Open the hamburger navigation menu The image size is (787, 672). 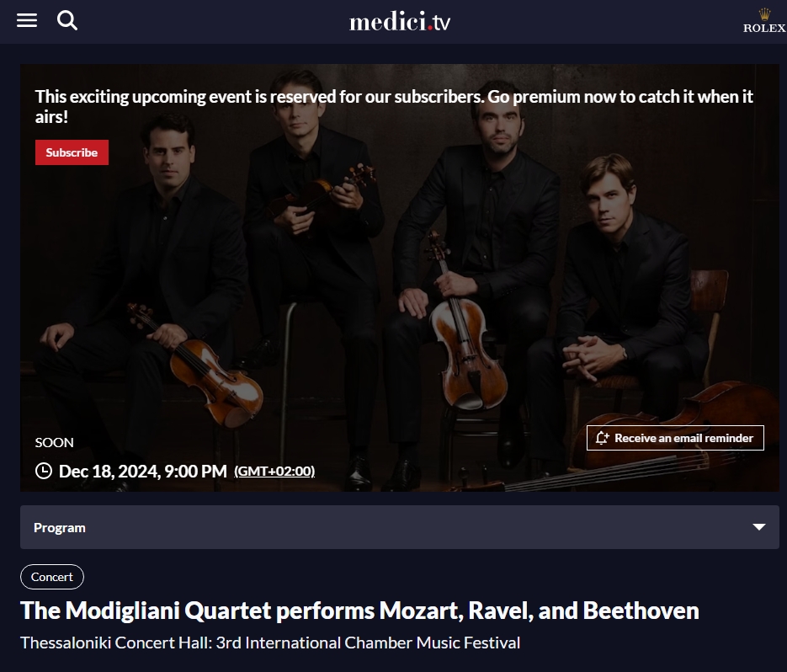click(x=27, y=20)
